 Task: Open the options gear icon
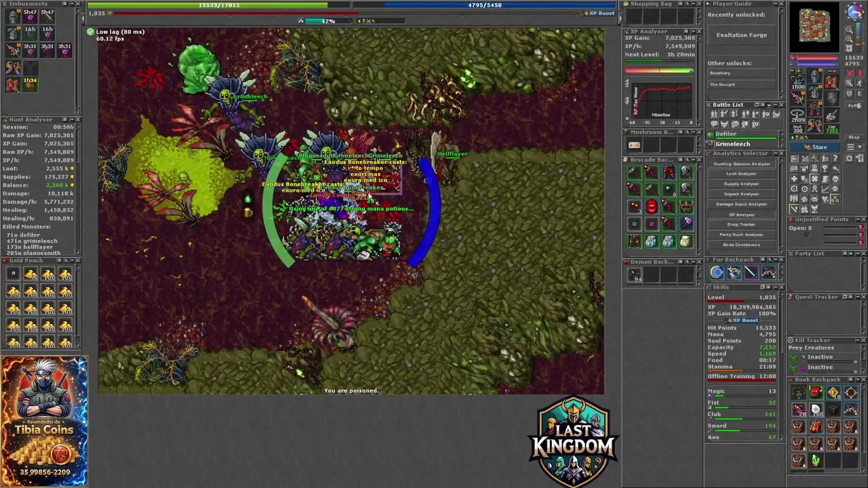pyautogui.click(x=850, y=158)
